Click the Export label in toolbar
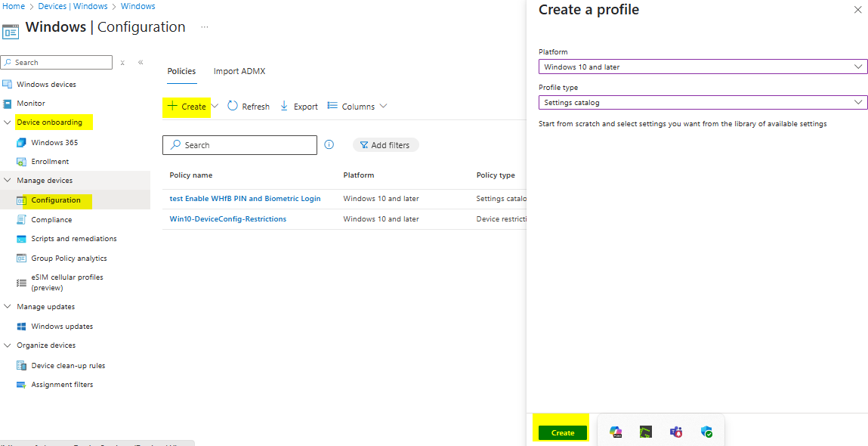Viewport: 868px width, 446px height. (x=305, y=107)
